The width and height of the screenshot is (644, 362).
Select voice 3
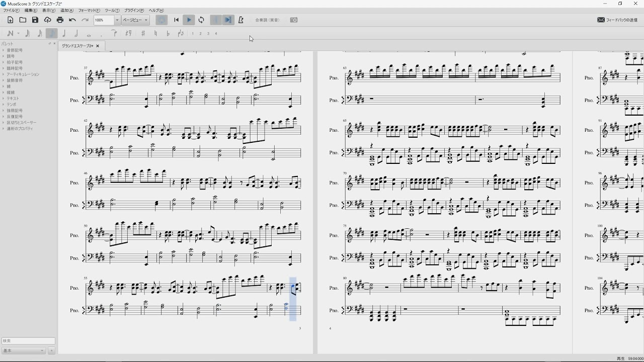pos(208,34)
